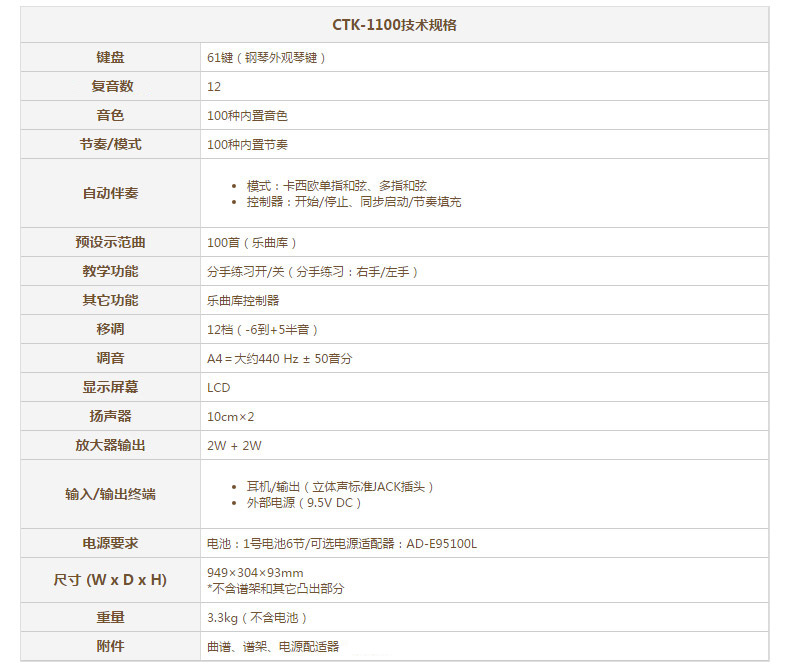The width and height of the screenshot is (790, 669).
Task: Click the 自动伴奏 row label
Action: coord(110,193)
